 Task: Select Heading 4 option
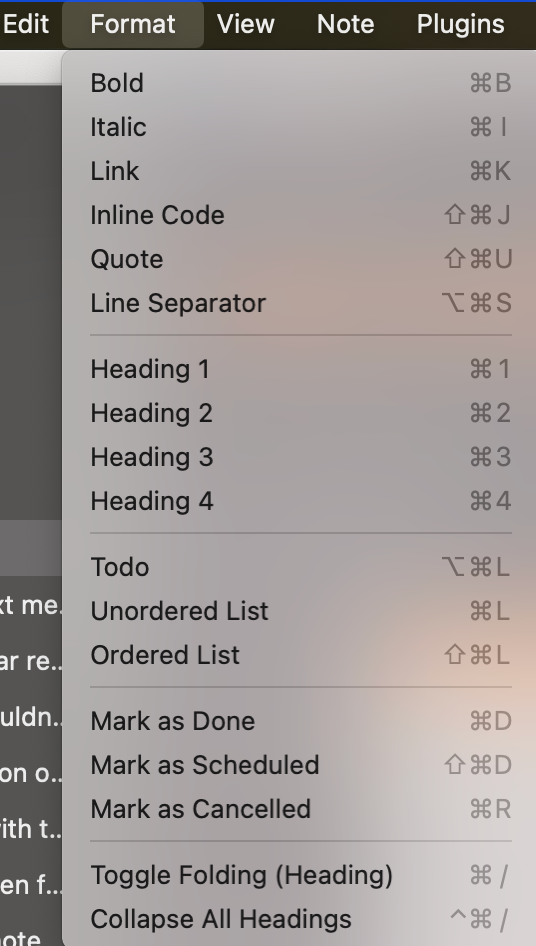pos(301,501)
